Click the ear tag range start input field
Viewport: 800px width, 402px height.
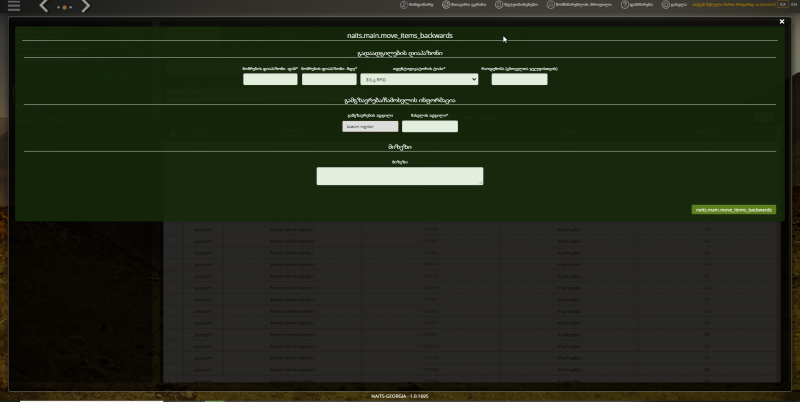270,79
